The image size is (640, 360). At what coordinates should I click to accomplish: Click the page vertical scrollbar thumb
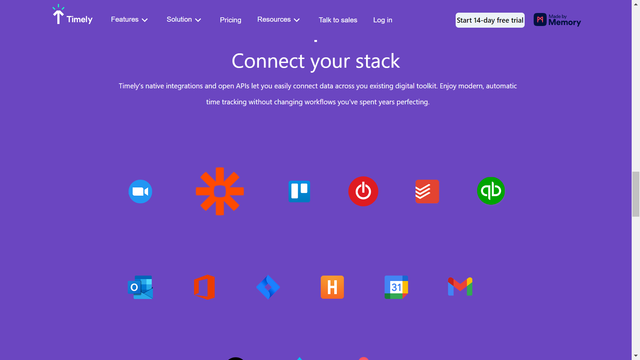(x=636, y=194)
